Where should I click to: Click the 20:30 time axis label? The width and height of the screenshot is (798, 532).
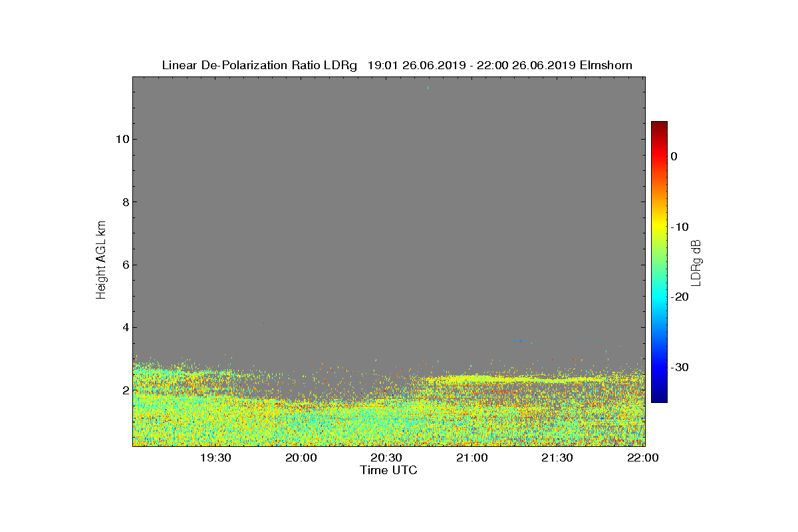click(386, 458)
